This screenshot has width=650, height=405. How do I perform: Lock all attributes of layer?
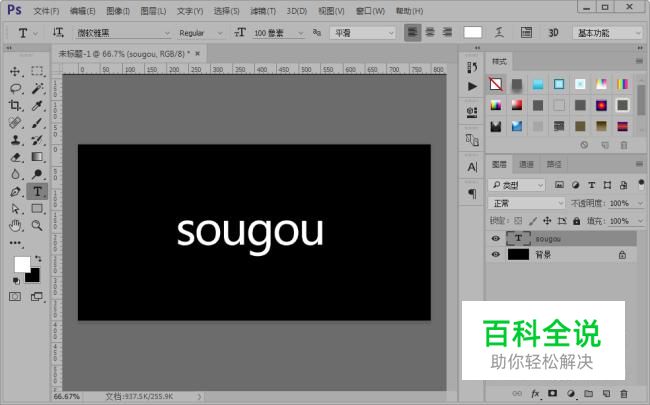(577, 221)
